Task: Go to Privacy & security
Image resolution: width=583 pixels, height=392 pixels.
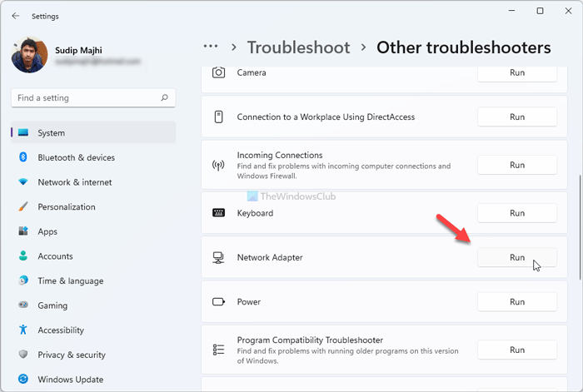Action: pyautogui.click(x=72, y=355)
